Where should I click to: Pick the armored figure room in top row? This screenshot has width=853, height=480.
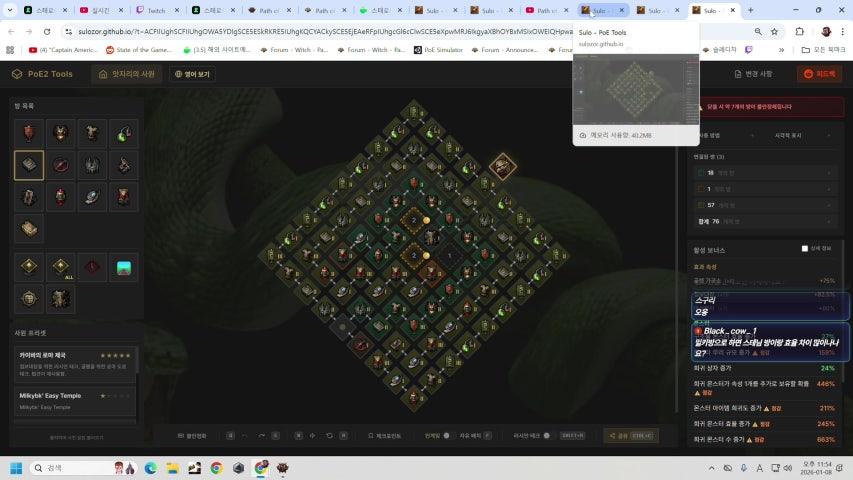pos(92,133)
